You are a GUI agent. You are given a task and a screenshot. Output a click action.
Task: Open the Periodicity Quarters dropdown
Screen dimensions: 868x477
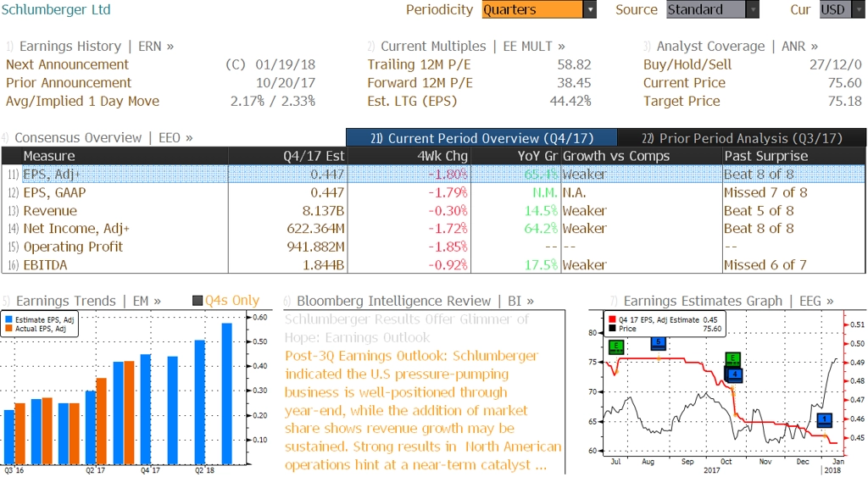pyautogui.click(x=538, y=9)
